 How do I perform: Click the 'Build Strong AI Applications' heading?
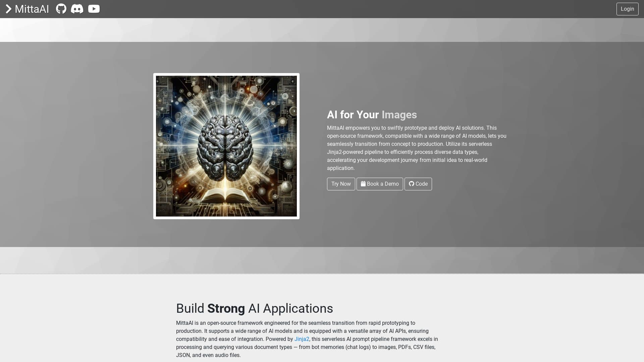pyautogui.click(x=254, y=308)
